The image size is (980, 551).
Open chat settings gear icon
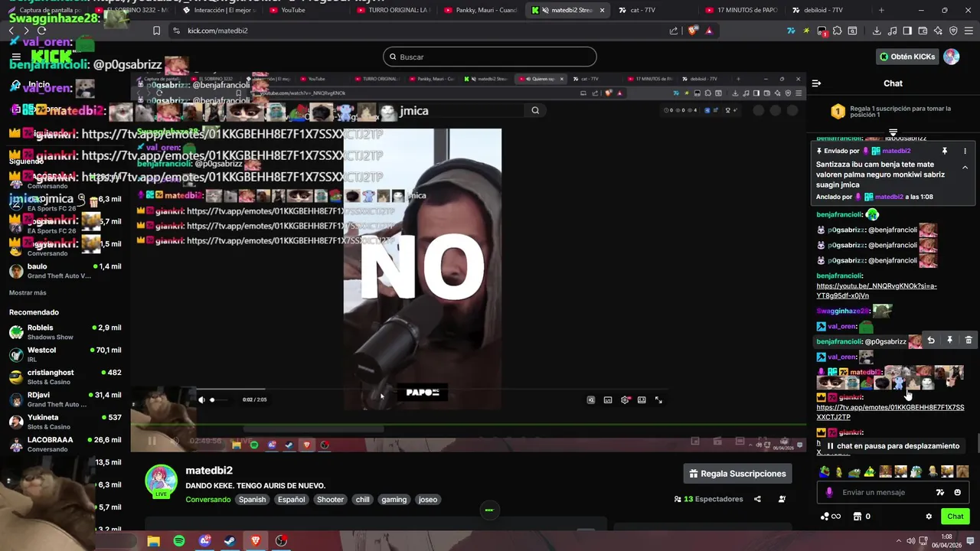click(x=929, y=517)
